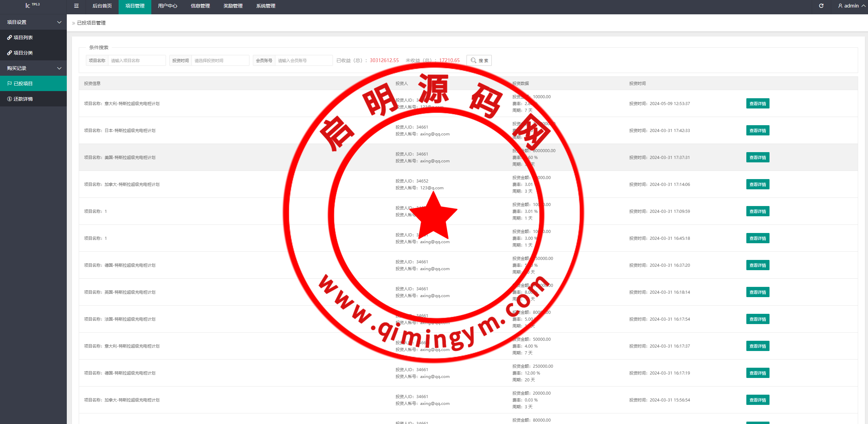The width and height of the screenshot is (868, 424).
Task: Click the admin user icon
Action: click(x=840, y=6)
